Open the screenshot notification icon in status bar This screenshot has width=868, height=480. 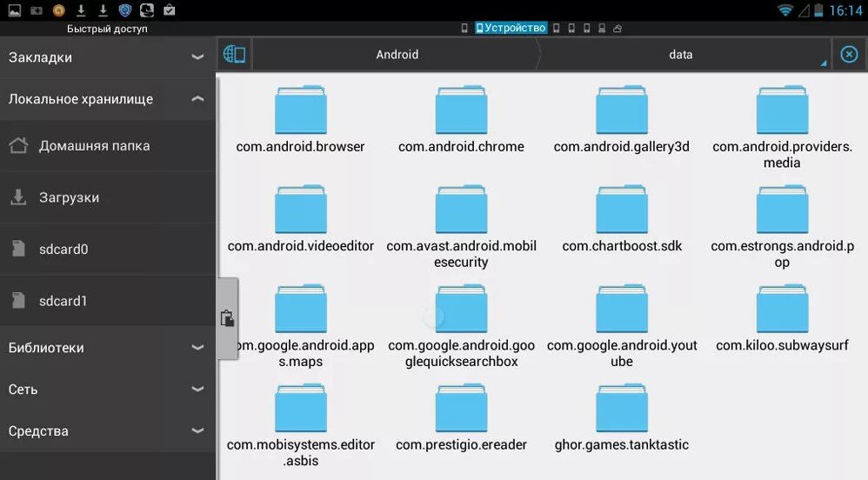[37, 10]
